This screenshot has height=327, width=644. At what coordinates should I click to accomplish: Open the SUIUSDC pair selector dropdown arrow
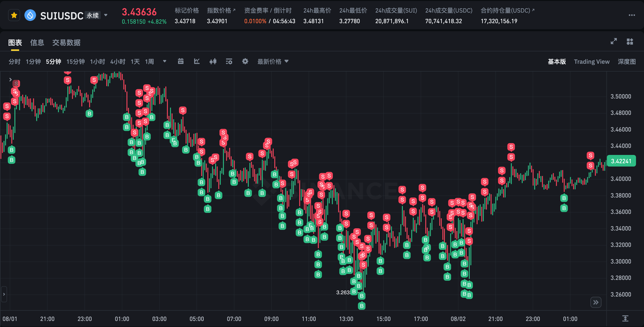click(x=106, y=15)
